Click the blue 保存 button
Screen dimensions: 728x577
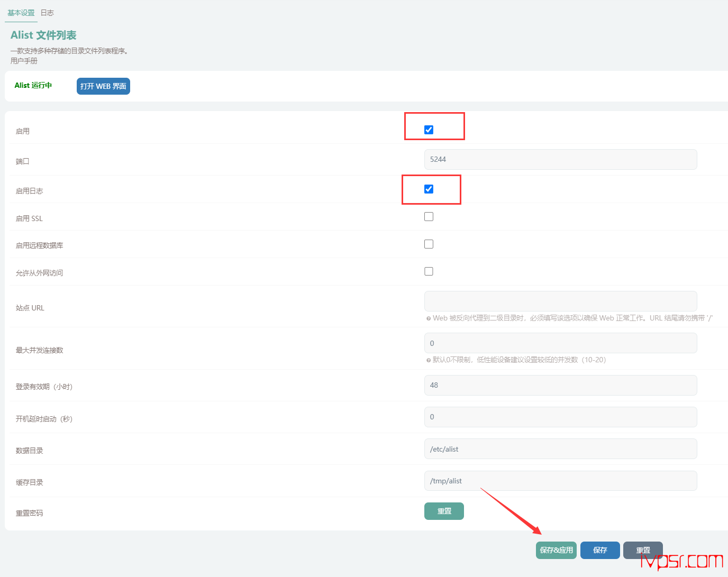click(600, 550)
